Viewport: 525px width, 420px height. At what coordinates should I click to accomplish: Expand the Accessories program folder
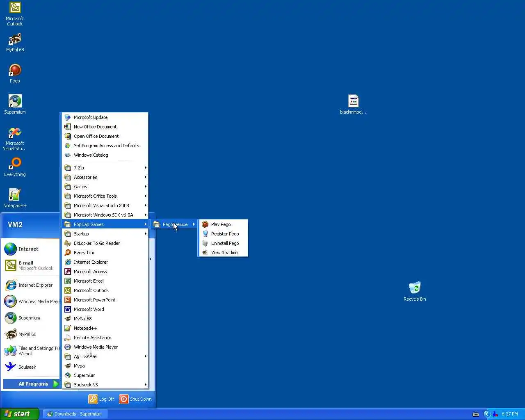pyautogui.click(x=105, y=177)
